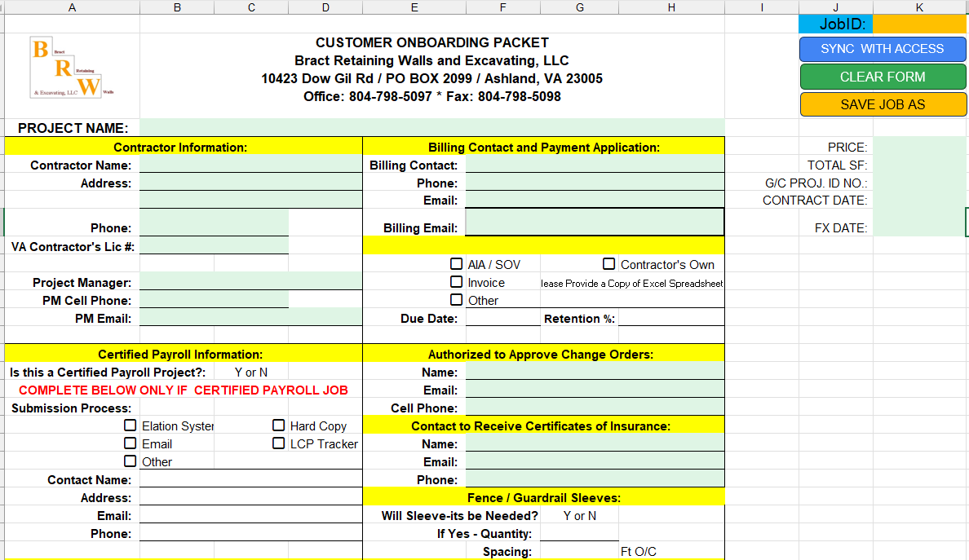Check the Elation System checkbox
The height and width of the screenshot is (560, 969).
(x=130, y=426)
